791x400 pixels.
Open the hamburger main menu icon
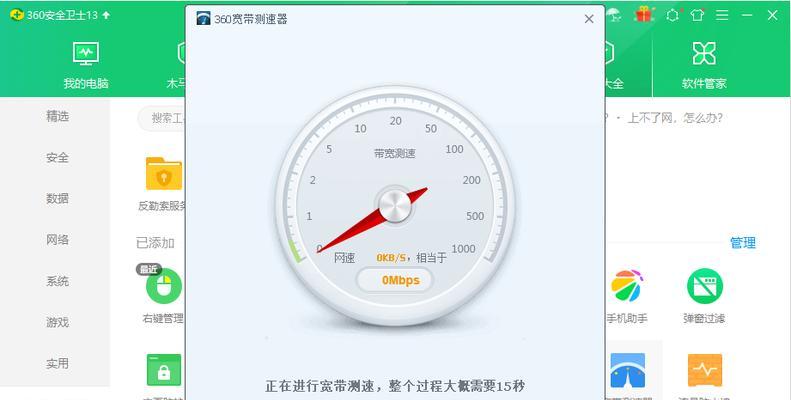[722, 15]
